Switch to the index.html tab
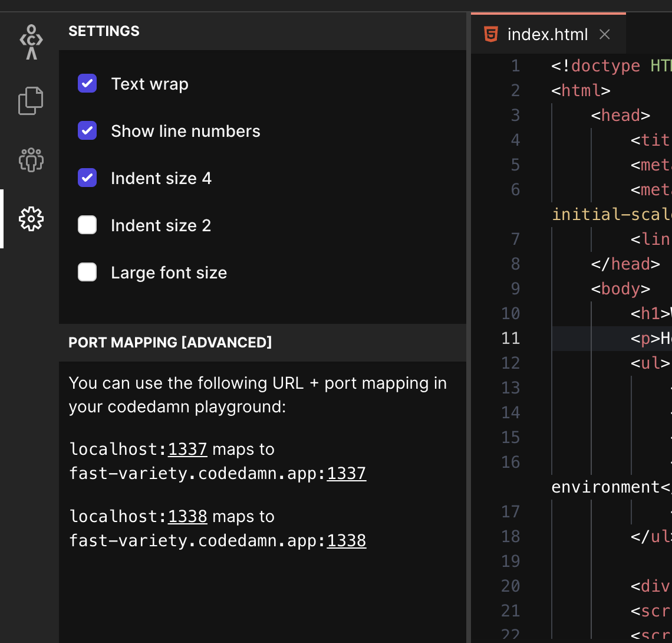 (548, 34)
